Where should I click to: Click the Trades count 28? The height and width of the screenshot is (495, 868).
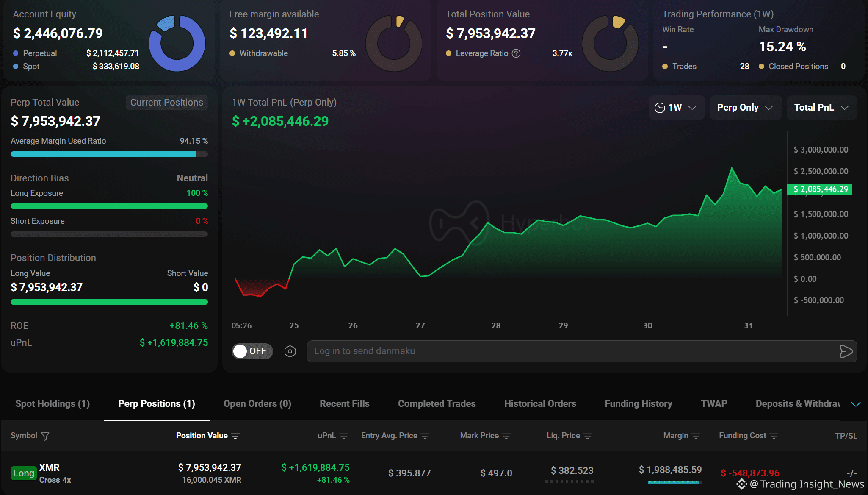[744, 67]
